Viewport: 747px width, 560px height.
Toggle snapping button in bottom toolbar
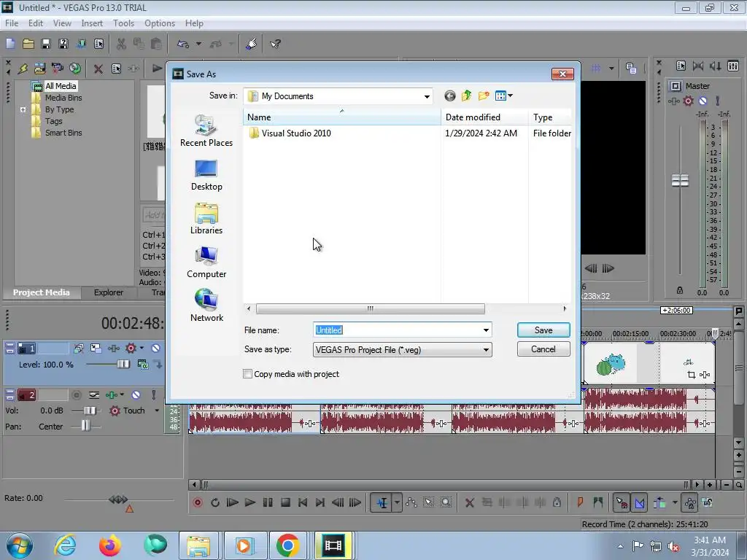[622, 502]
